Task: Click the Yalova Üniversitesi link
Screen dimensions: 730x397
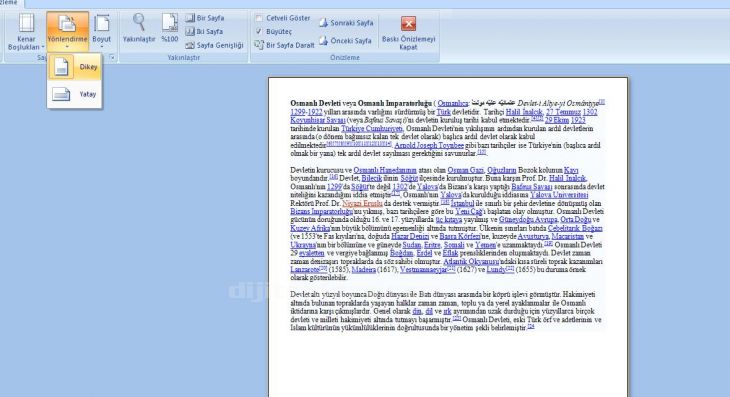Action: coord(559,195)
